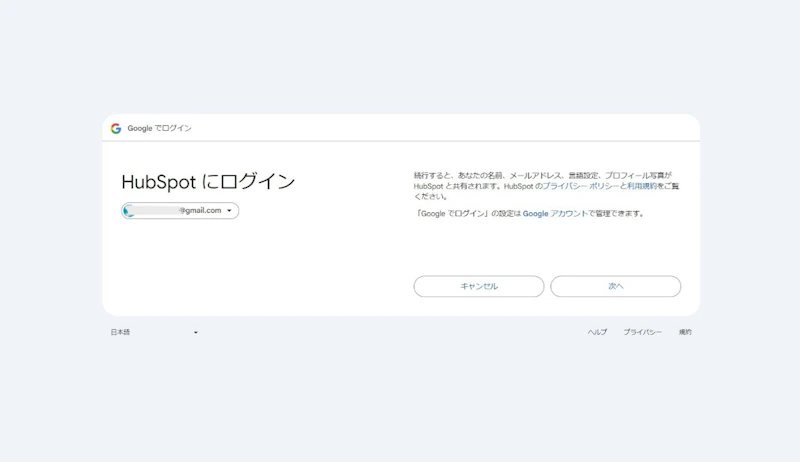Click the account avatar in the email chip
Image resolution: width=800 pixels, height=462 pixels.
click(129, 211)
